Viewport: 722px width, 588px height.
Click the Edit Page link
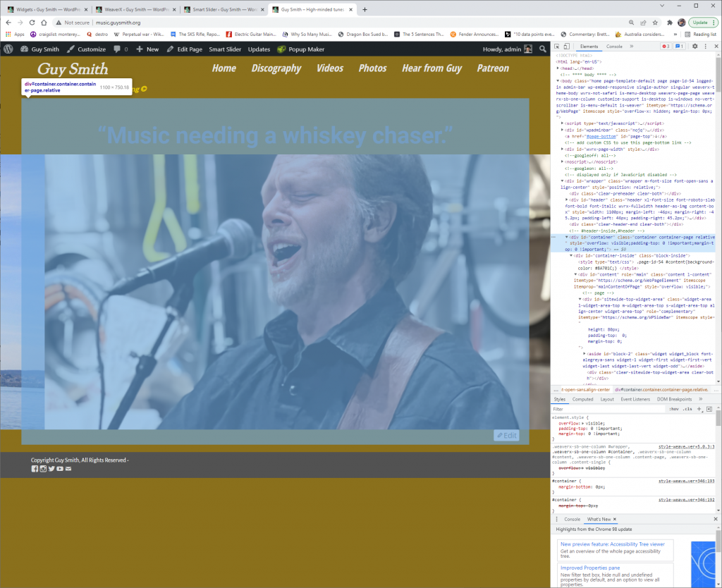[x=185, y=49]
